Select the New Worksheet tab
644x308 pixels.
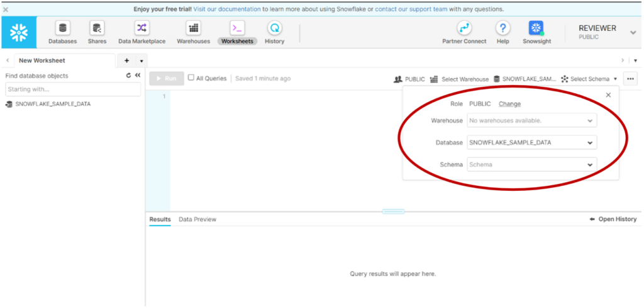coord(42,60)
